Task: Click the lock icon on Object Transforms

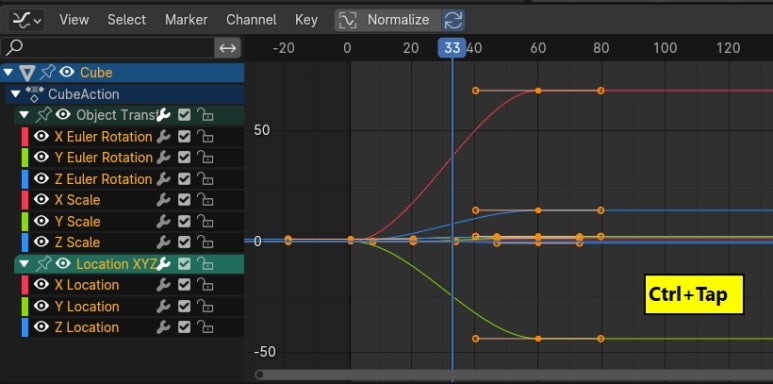Action: click(x=205, y=115)
